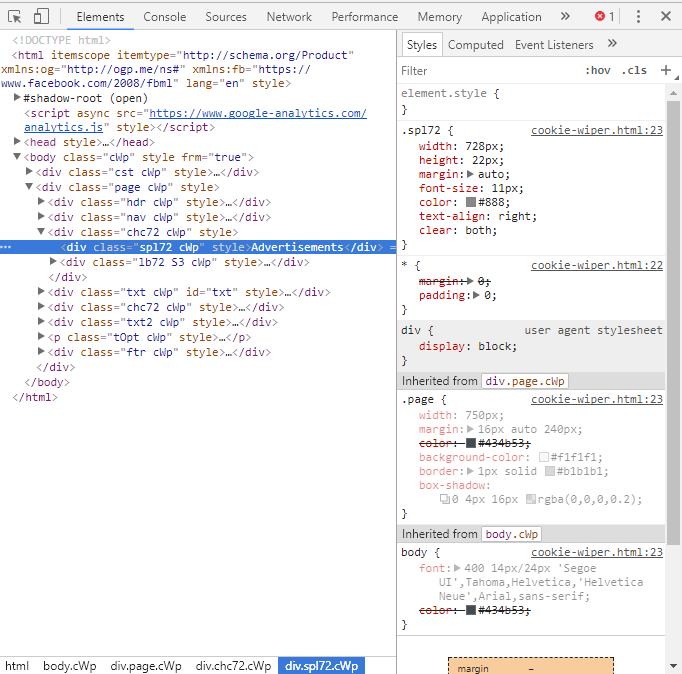This screenshot has width=682, height=674.
Task: Open cookie-wiper.html:22 link for * rule
Action: 597,265
